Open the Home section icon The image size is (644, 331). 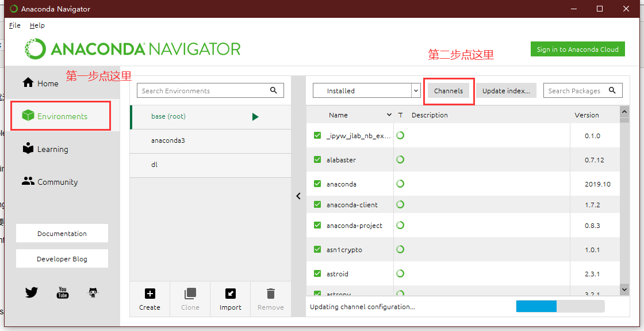[x=28, y=83]
